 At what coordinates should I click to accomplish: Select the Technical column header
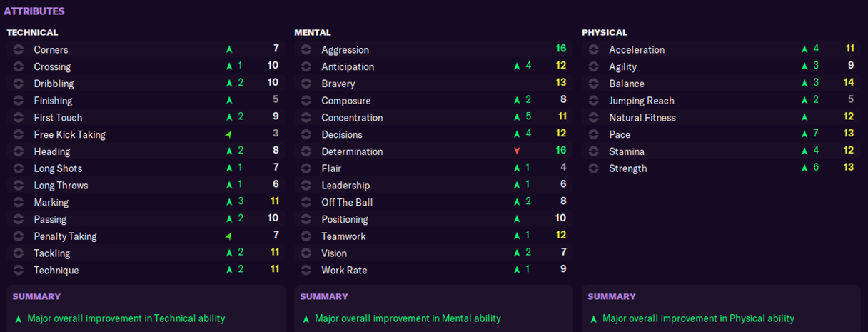pos(32,32)
